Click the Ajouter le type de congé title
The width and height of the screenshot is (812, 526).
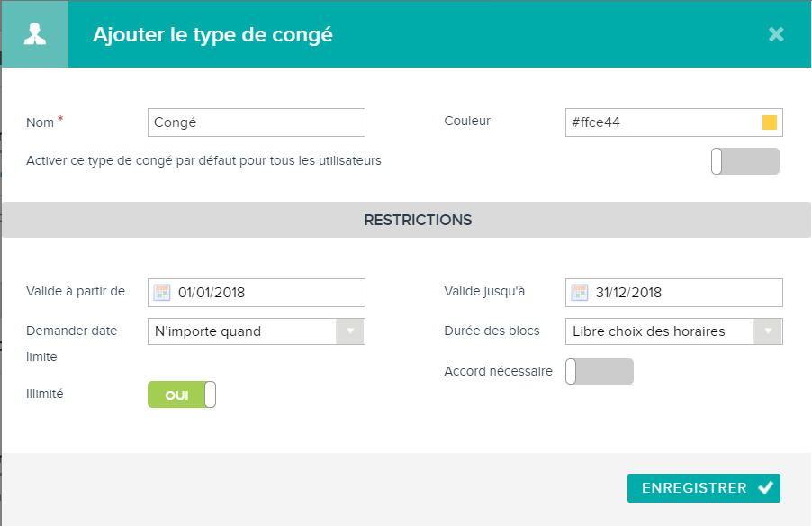(212, 35)
